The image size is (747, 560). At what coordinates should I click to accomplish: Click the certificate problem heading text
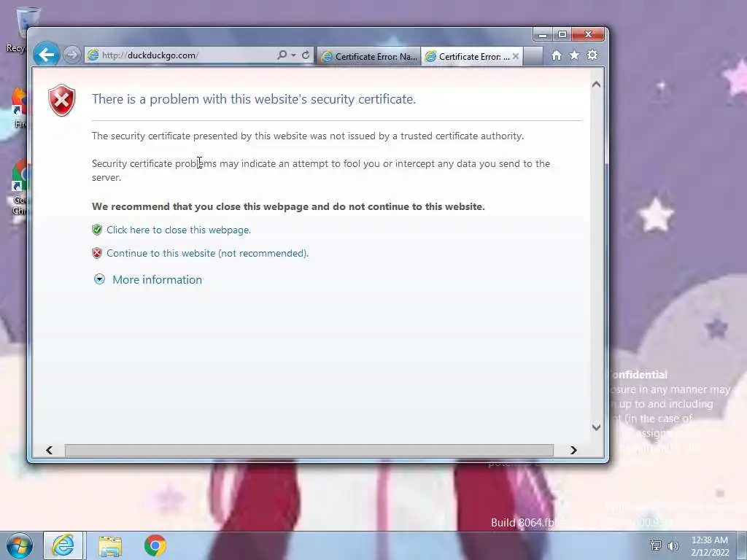pyautogui.click(x=254, y=99)
